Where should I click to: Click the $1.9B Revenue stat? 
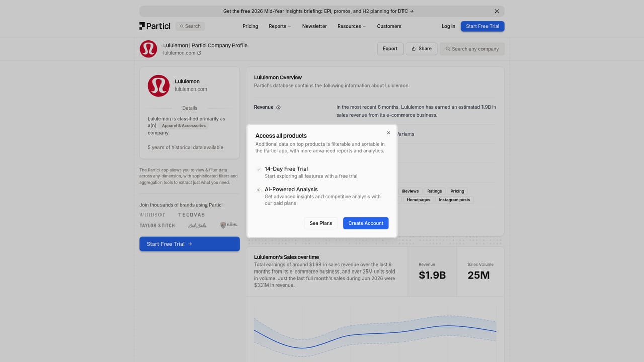tap(432, 271)
